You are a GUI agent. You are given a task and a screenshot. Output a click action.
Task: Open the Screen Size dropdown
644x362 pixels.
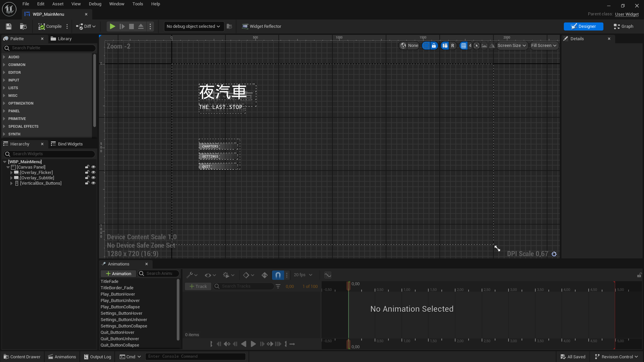pyautogui.click(x=512, y=46)
